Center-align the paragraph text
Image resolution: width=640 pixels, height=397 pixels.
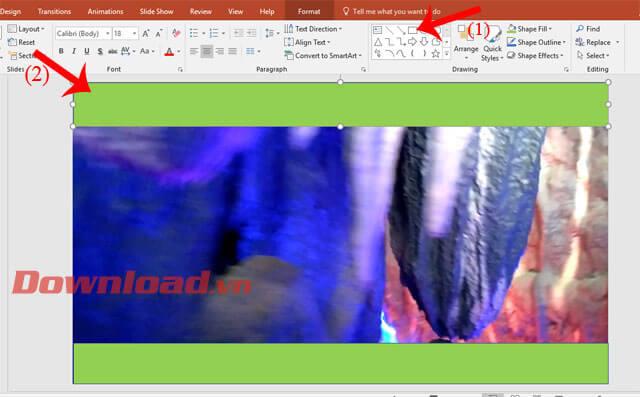207,51
